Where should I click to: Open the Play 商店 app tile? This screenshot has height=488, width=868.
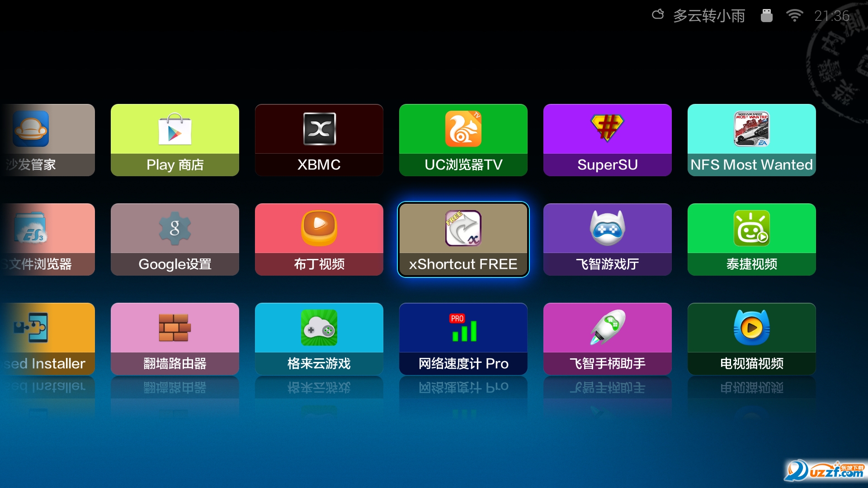click(x=175, y=140)
